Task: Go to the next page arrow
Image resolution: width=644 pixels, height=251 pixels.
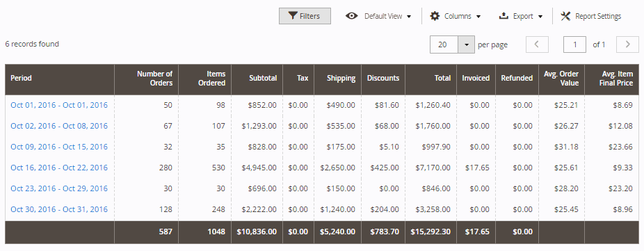Action: (x=627, y=44)
